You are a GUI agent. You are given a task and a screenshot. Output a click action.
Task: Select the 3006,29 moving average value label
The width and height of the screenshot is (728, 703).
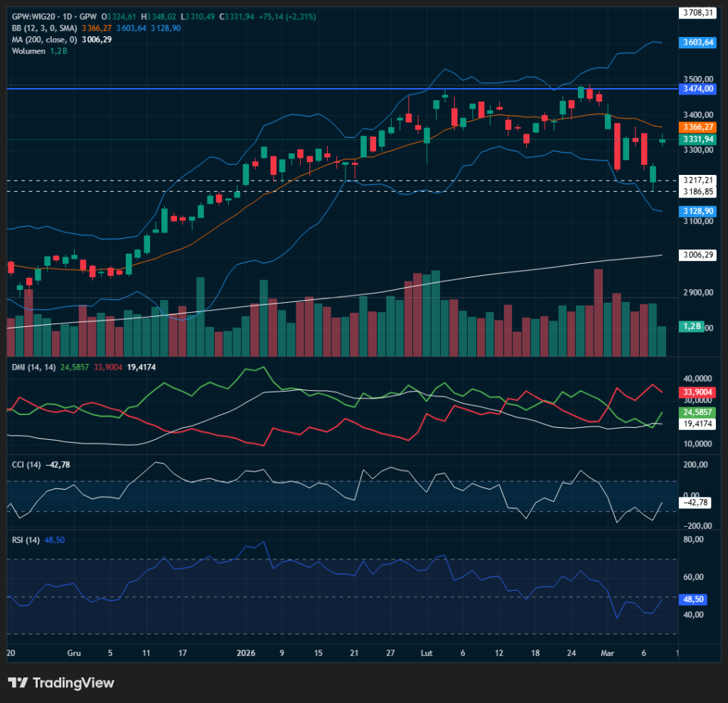point(697,254)
